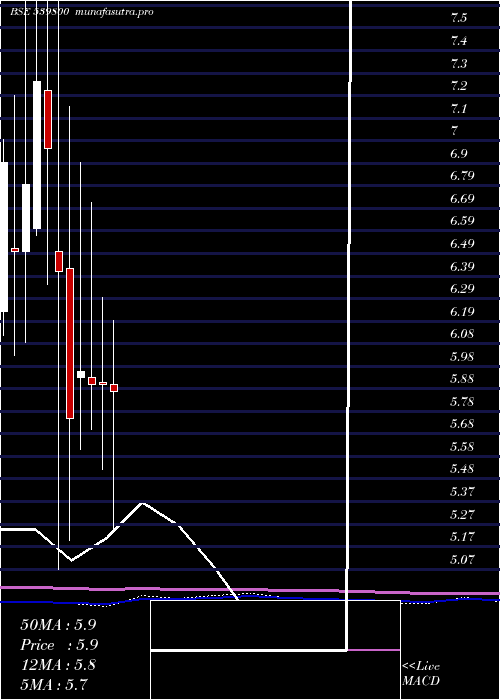The image size is (500, 700).
Task: Click the 7.2 price axis label
Action: pyautogui.click(x=459, y=86)
